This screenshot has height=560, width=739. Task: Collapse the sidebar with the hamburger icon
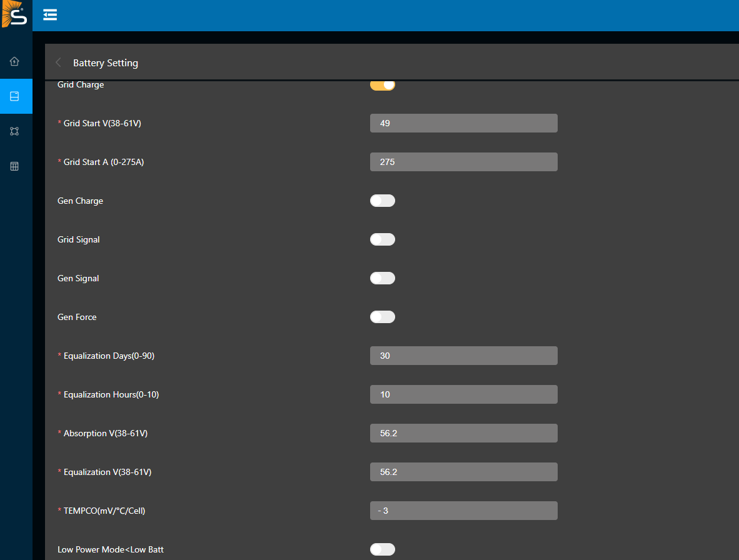(50, 15)
